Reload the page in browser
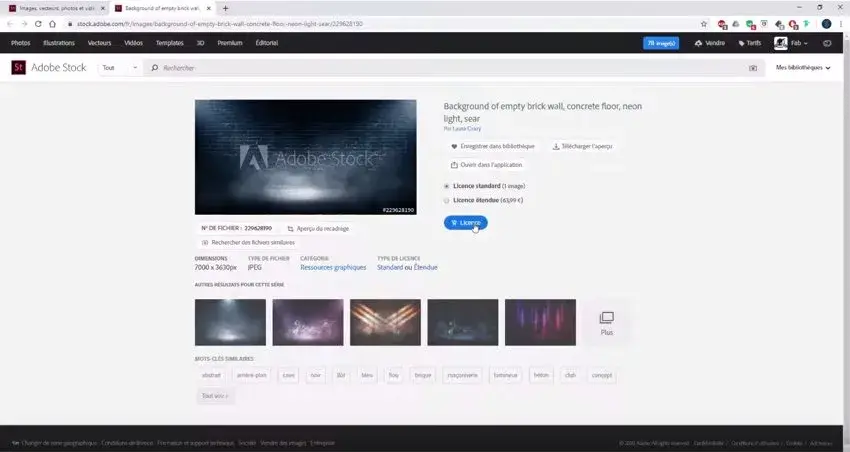This screenshot has width=850, height=452. [38, 24]
